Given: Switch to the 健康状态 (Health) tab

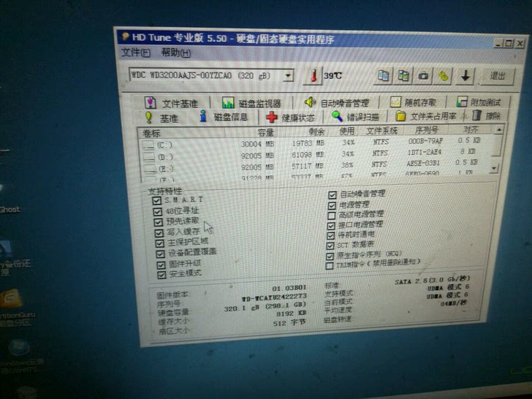Looking at the screenshot, I should 290,118.
